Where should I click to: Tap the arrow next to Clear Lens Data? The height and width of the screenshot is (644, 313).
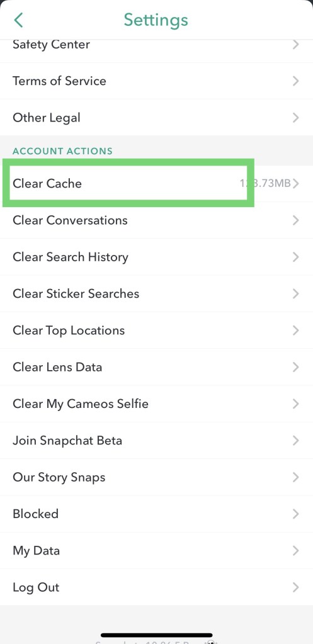click(295, 367)
